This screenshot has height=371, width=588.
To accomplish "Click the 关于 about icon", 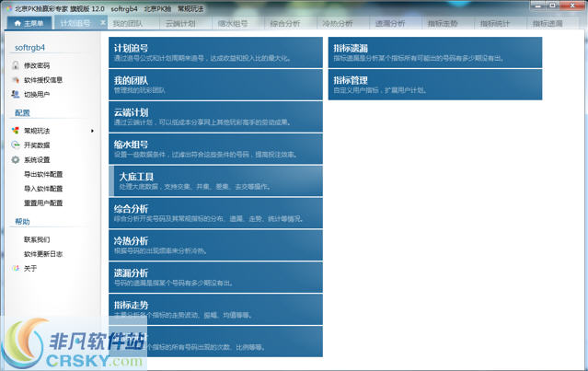I will click(x=15, y=268).
